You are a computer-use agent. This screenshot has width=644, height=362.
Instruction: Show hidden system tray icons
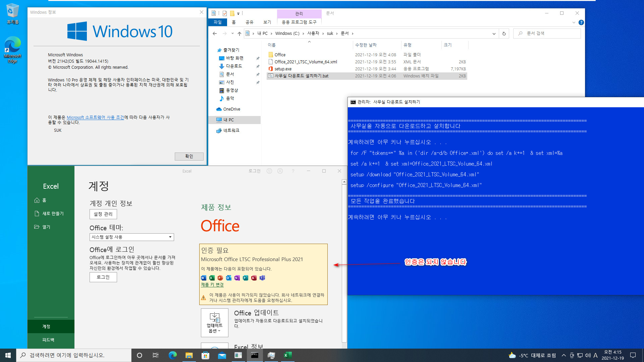click(564, 355)
